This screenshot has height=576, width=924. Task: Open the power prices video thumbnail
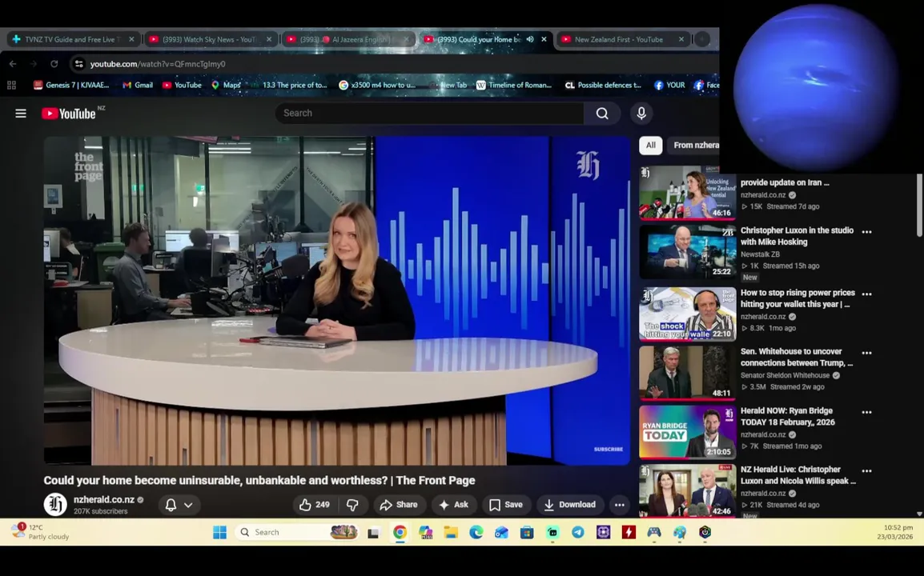point(688,314)
